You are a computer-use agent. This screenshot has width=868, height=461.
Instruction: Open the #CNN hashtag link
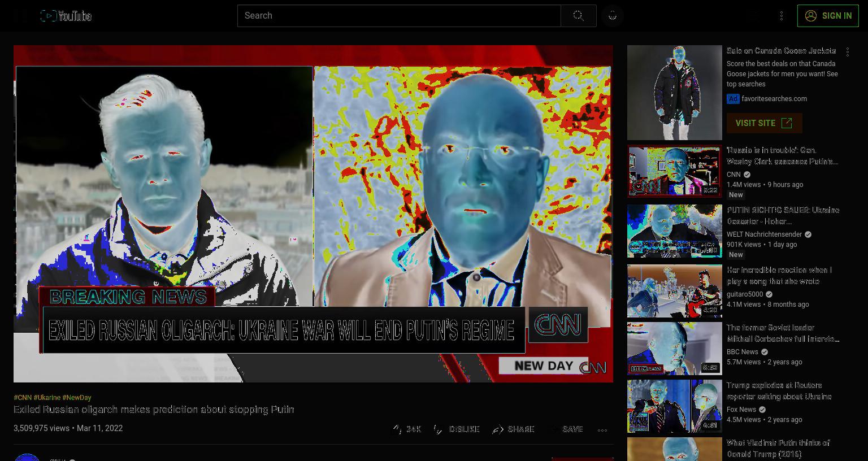pos(23,398)
